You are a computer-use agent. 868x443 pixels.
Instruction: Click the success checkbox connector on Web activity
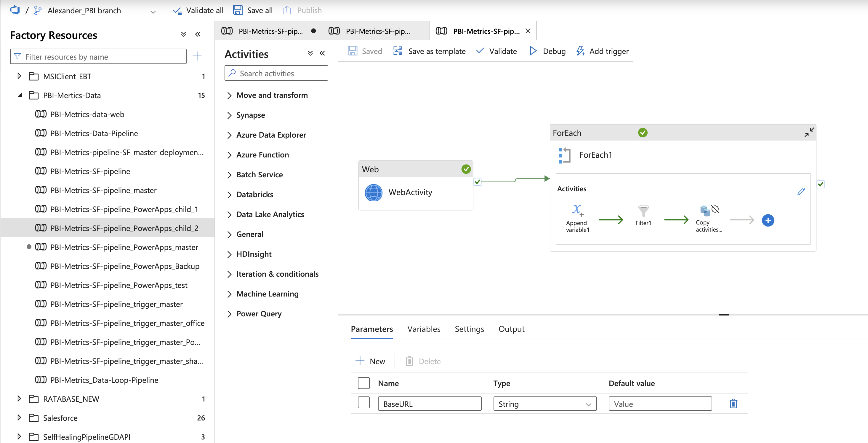(477, 182)
